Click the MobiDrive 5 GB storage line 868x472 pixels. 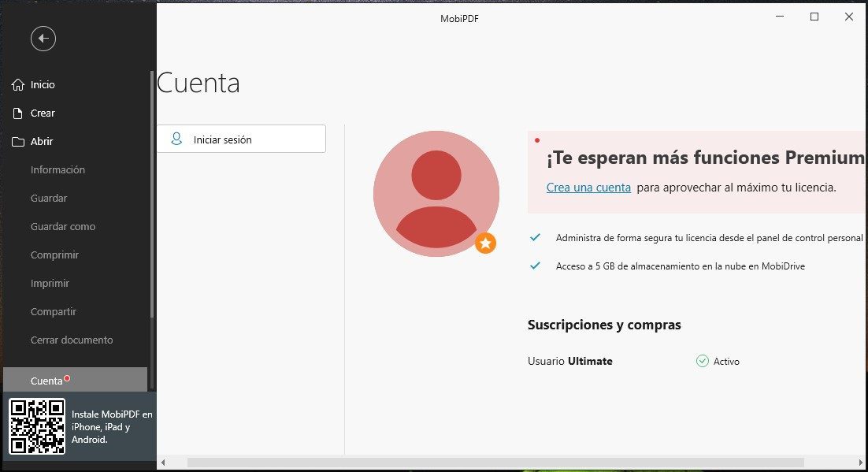681,266
